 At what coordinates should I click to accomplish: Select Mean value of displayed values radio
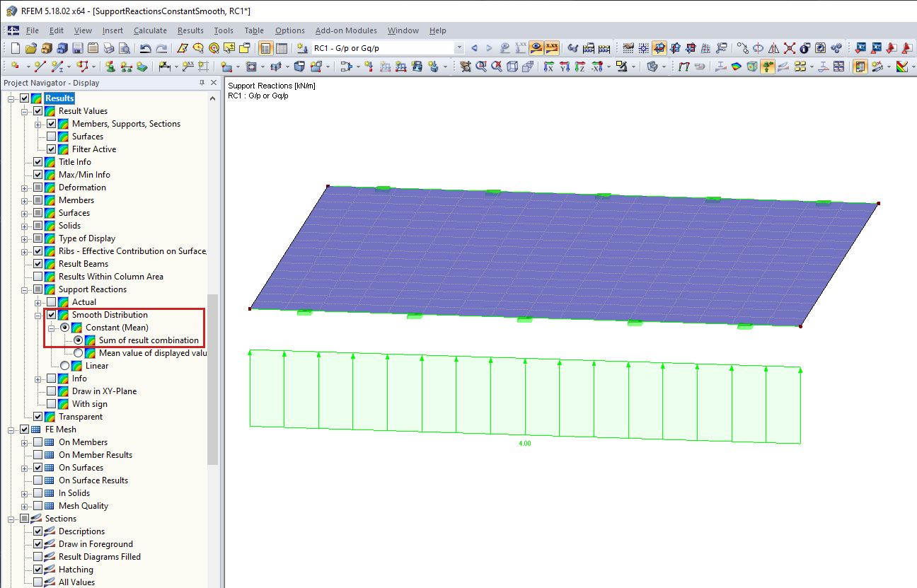79,353
